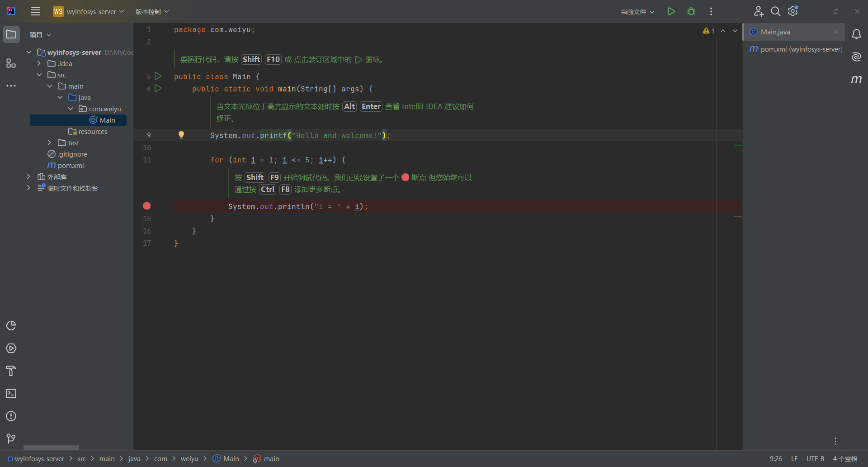
Task: Open the Project tool window
Action: click(11, 34)
